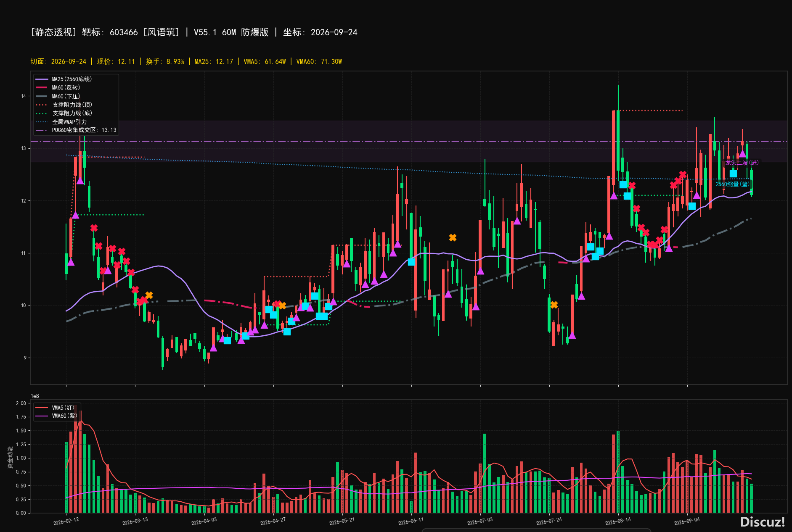Select the 'MA25: 12.17' readout

point(214,61)
